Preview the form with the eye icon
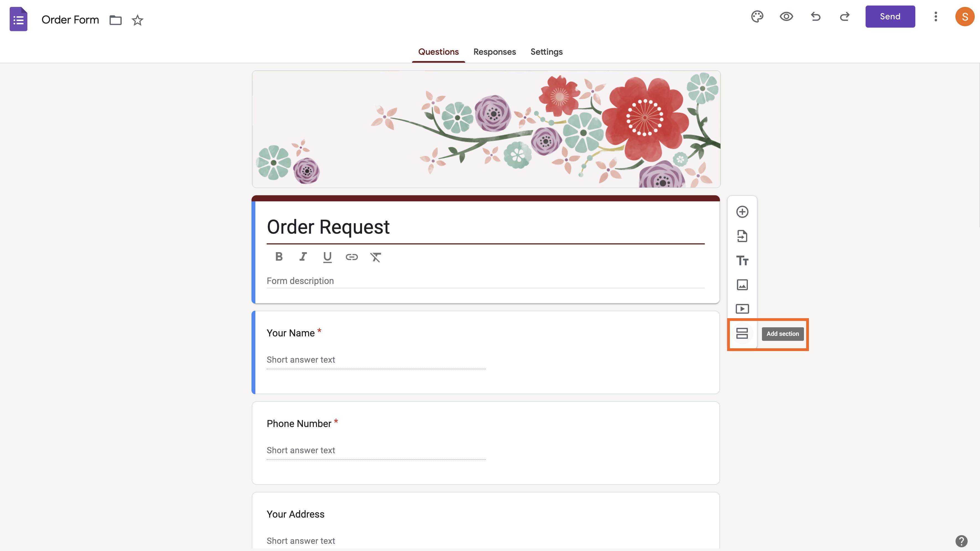The width and height of the screenshot is (980, 551). tap(786, 17)
